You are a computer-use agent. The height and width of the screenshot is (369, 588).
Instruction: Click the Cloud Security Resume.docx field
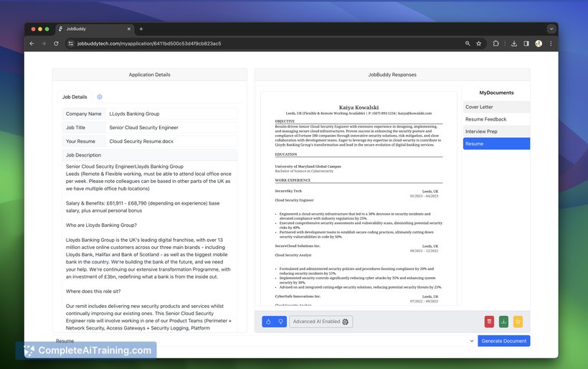171,141
